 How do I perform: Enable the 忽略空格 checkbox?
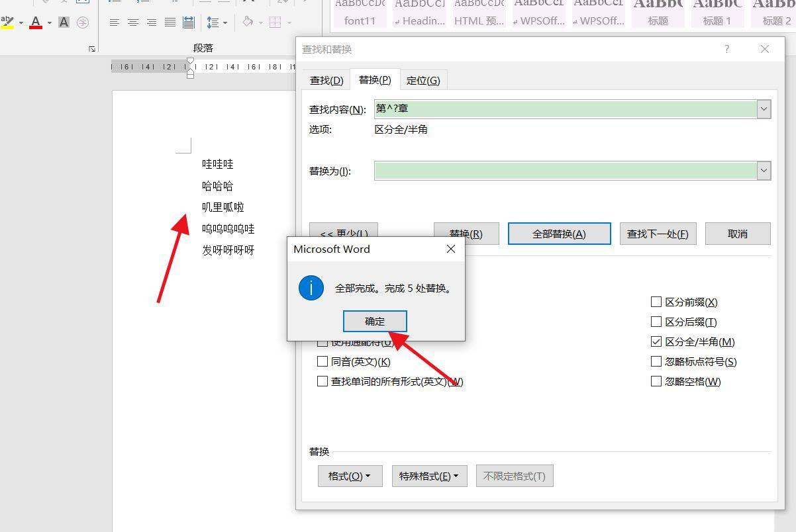click(656, 381)
